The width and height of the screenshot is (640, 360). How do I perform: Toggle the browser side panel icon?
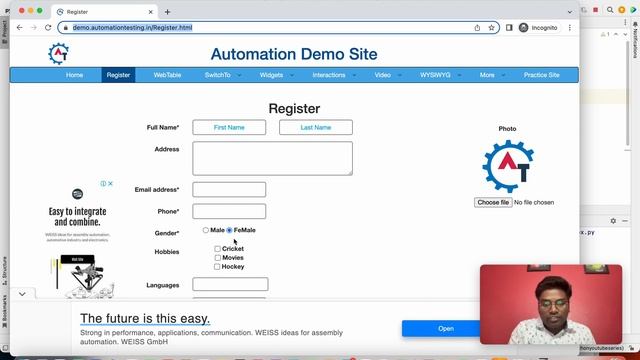[x=509, y=28]
